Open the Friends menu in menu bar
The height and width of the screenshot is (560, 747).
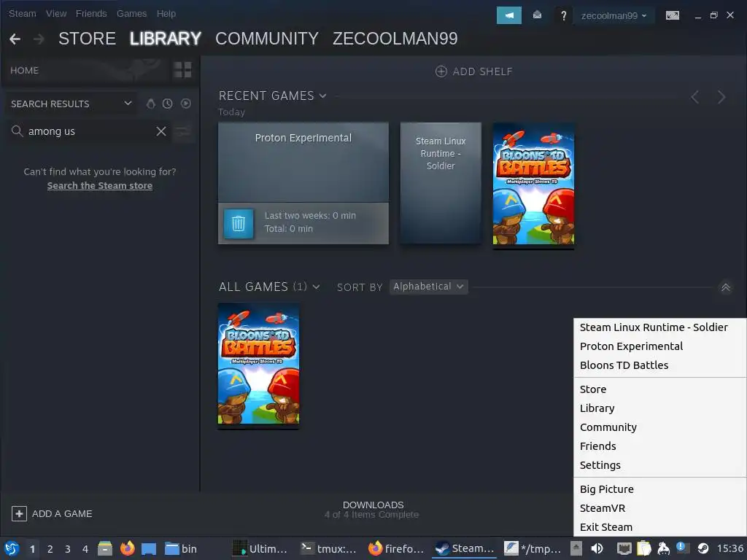(91, 13)
